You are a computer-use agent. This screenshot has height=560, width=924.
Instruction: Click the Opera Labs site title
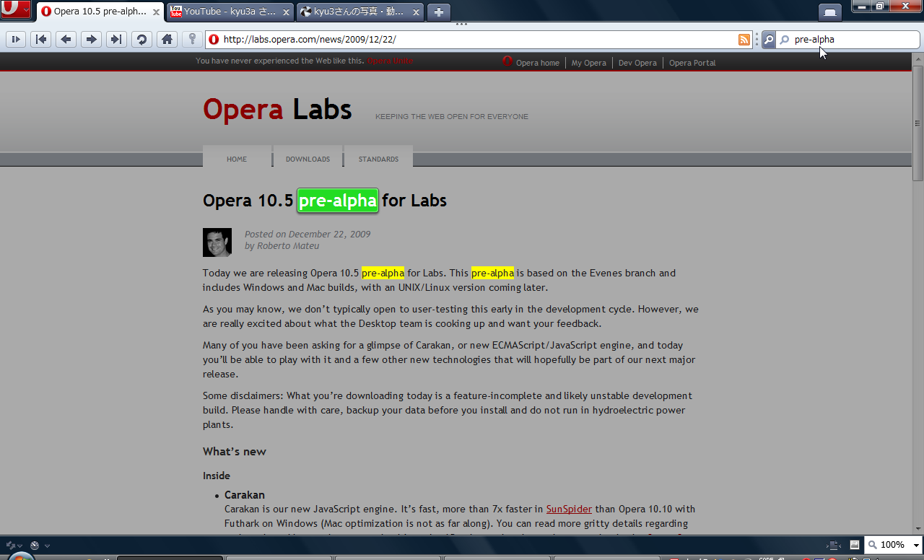pyautogui.click(x=277, y=109)
